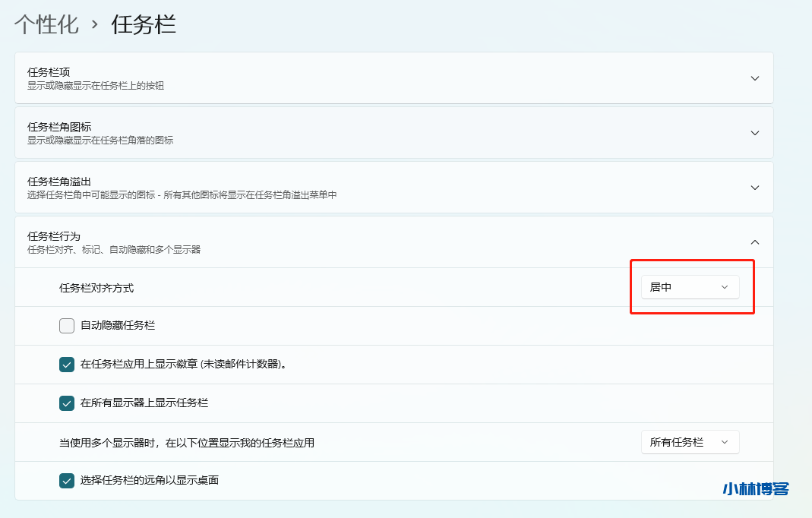Click the 任务栏角溢出 section heading text
812x518 pixels.
click(59, 182)
